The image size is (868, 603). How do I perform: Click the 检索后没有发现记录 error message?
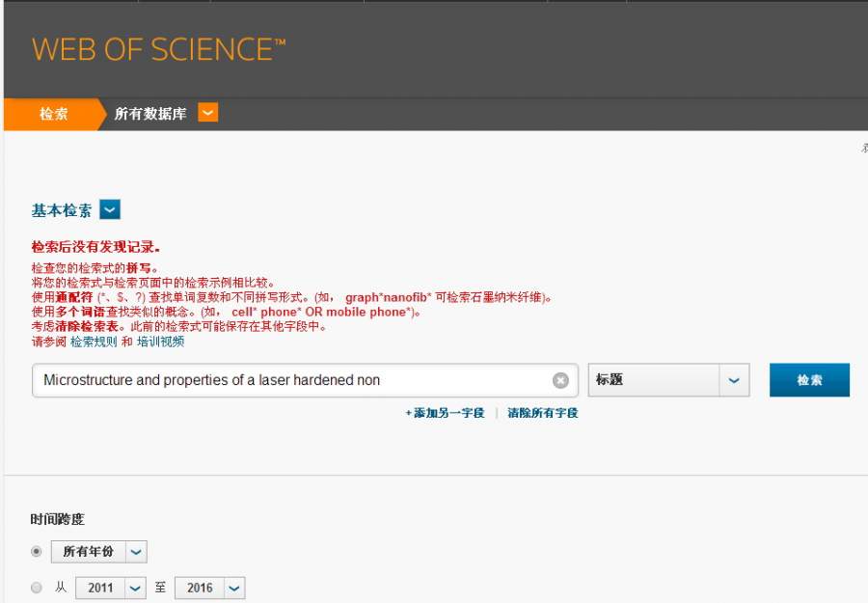[x=95, y=247]
